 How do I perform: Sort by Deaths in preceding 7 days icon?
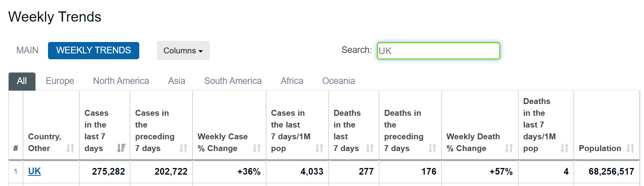pyautogui.click(x=432, y=148)
